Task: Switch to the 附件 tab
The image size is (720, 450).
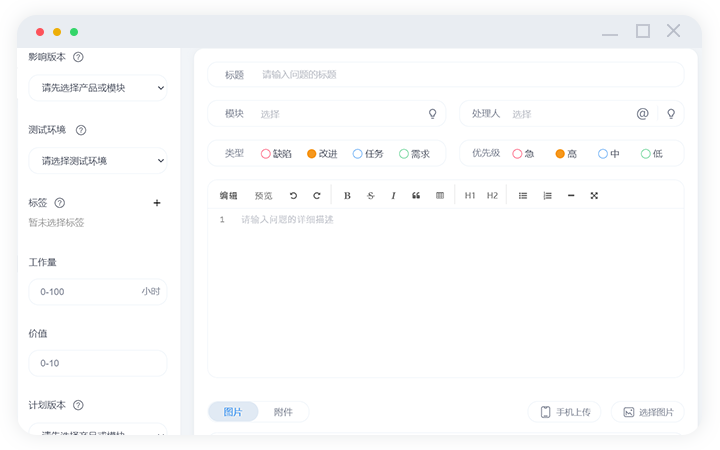Action: coord(283,412)
